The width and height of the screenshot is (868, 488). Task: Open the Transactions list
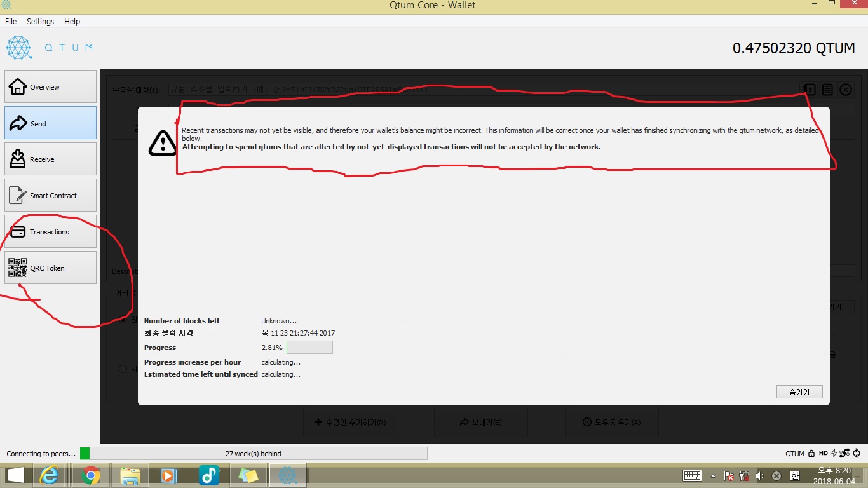coord(50,231)
